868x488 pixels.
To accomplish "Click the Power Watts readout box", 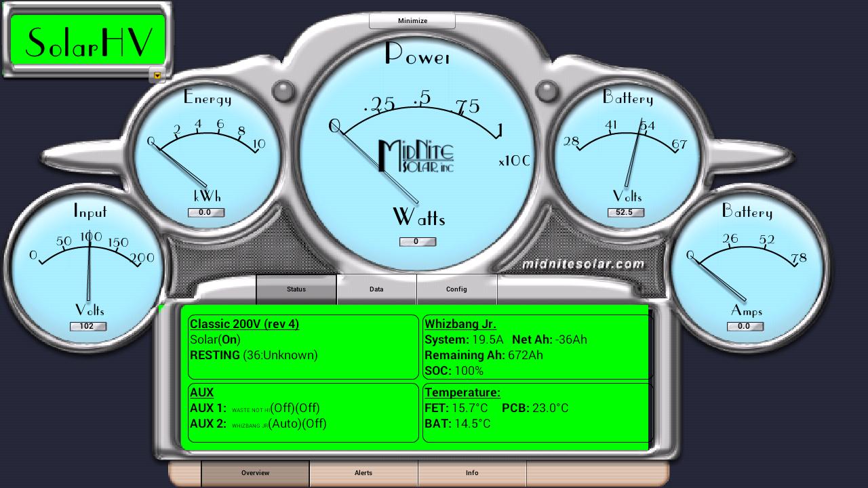I will coord(418,241).
